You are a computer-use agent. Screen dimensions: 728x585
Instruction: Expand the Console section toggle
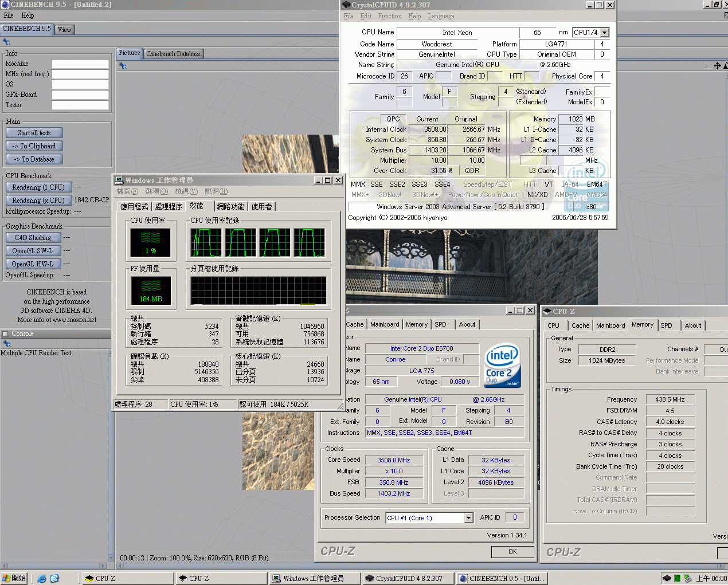(x=5, y=333)
